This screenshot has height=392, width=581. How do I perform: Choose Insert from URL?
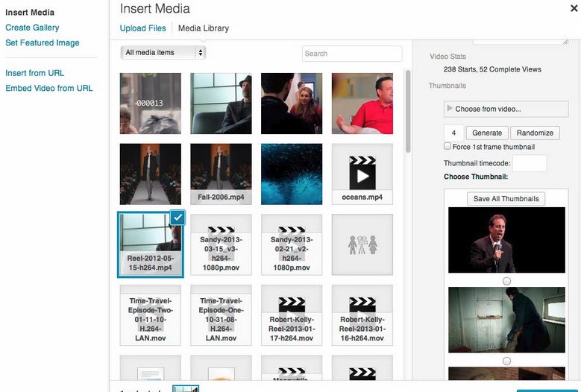tap(35, 73)
